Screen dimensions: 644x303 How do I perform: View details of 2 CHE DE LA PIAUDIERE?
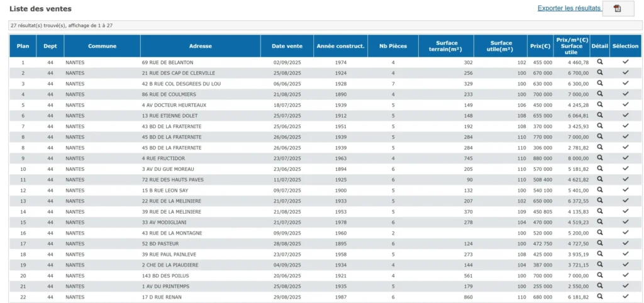point(600,265)
